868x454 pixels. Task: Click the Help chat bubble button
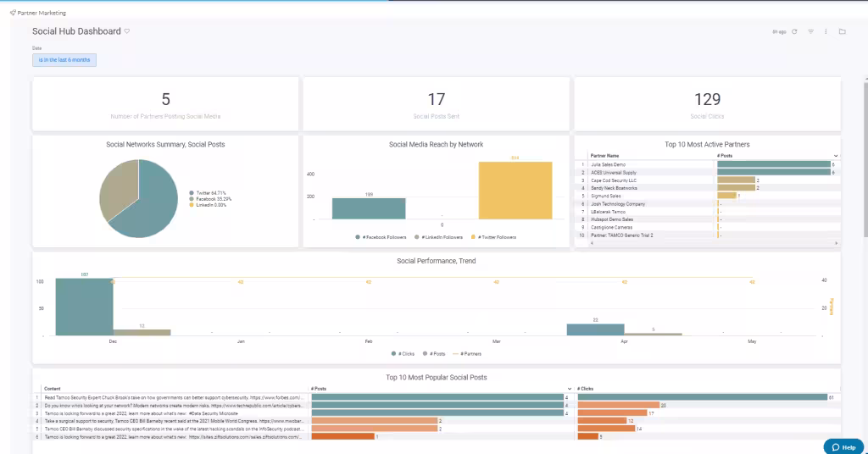843,446
